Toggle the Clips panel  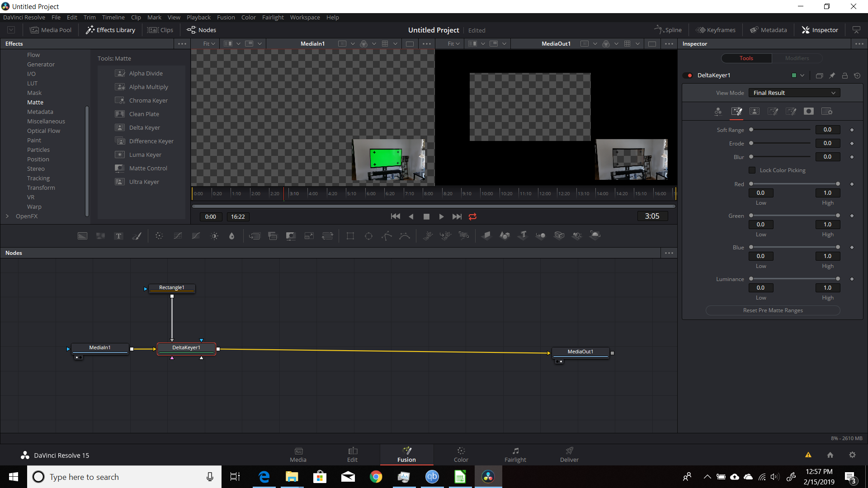pyautogui.click(x=161, y=30)
